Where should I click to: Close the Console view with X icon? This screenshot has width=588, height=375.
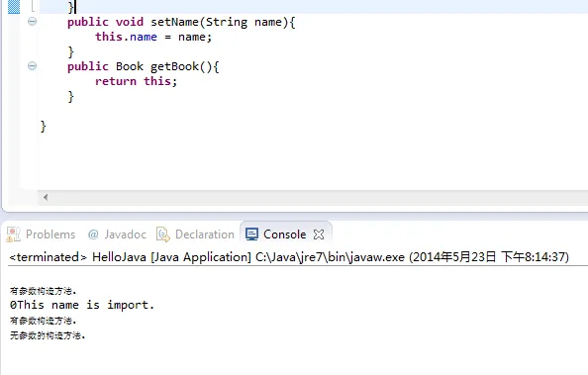(319, 234)
